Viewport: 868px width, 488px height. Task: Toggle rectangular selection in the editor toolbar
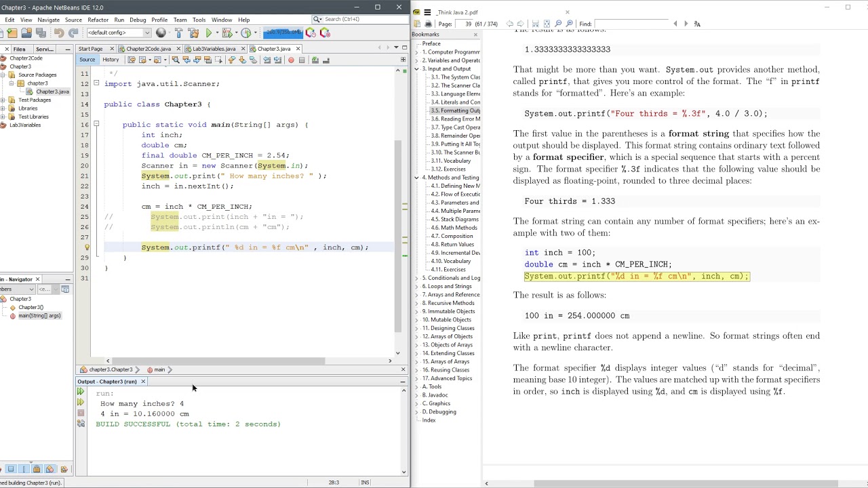pos(218,60)
